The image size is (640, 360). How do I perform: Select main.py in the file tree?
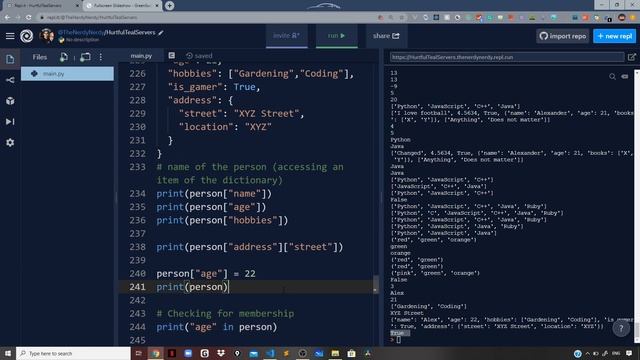(67, 74)
